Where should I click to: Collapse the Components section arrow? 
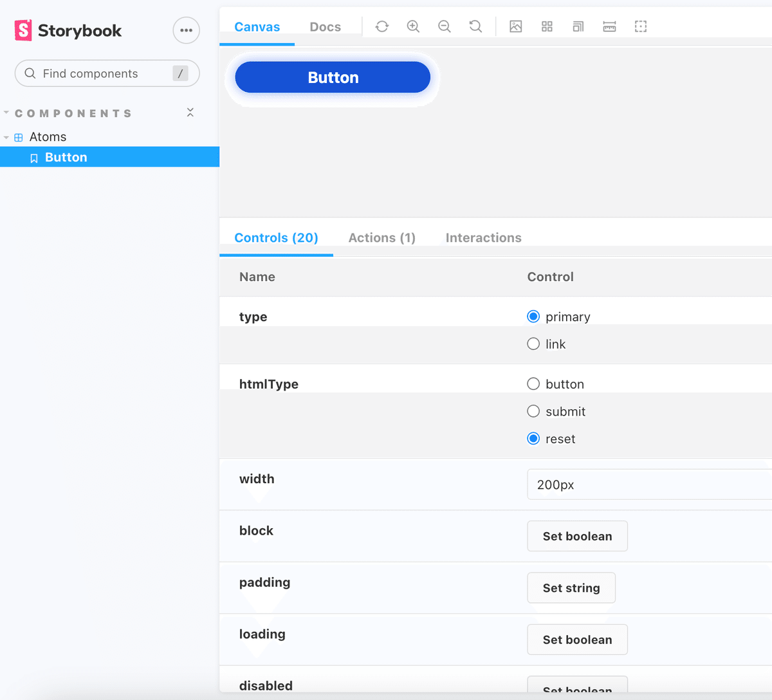point(6,113)
